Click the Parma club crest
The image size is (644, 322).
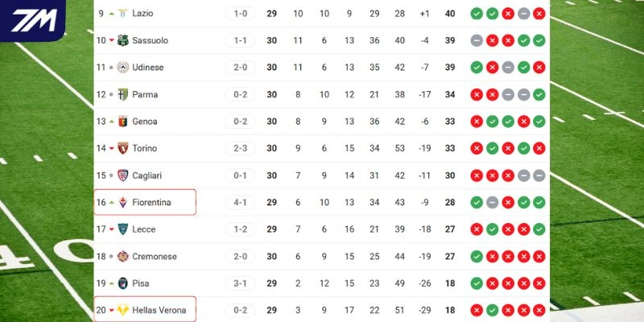(123, 94)
